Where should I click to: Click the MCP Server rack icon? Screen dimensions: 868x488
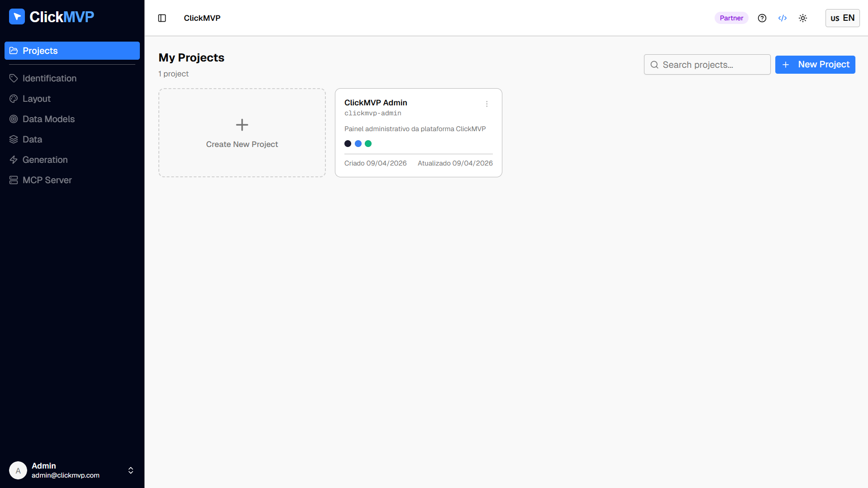pyautogui.click(x=14, y=180)
